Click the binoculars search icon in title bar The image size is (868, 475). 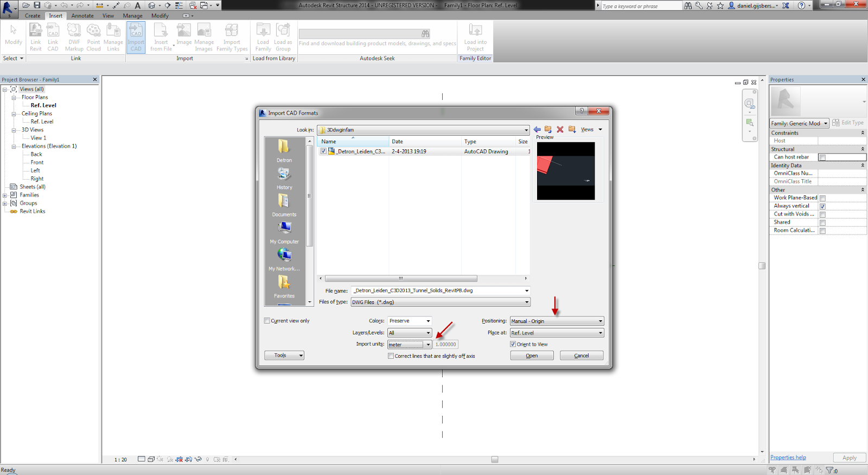[688, 5]
